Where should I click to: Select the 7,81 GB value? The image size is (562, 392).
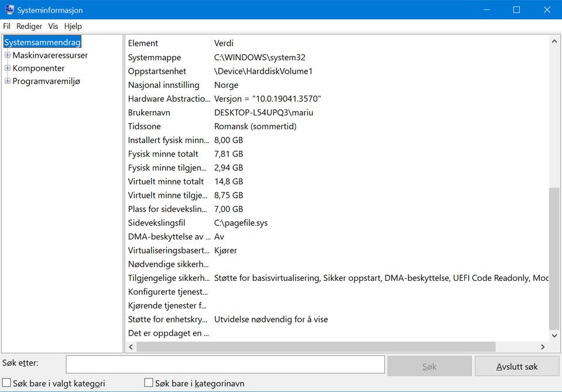click(x=229, y=154)
